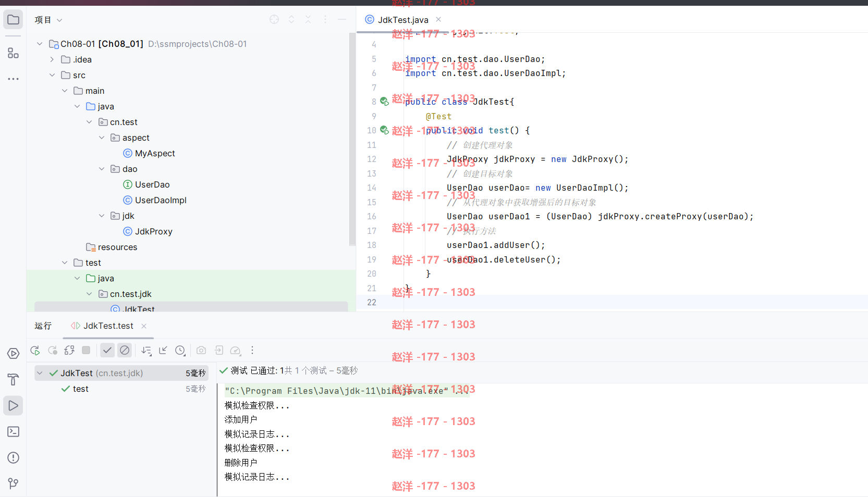Toggle Show Ignored tests button
The height and width of the screenshot is (497, 868).
point(125,351)
